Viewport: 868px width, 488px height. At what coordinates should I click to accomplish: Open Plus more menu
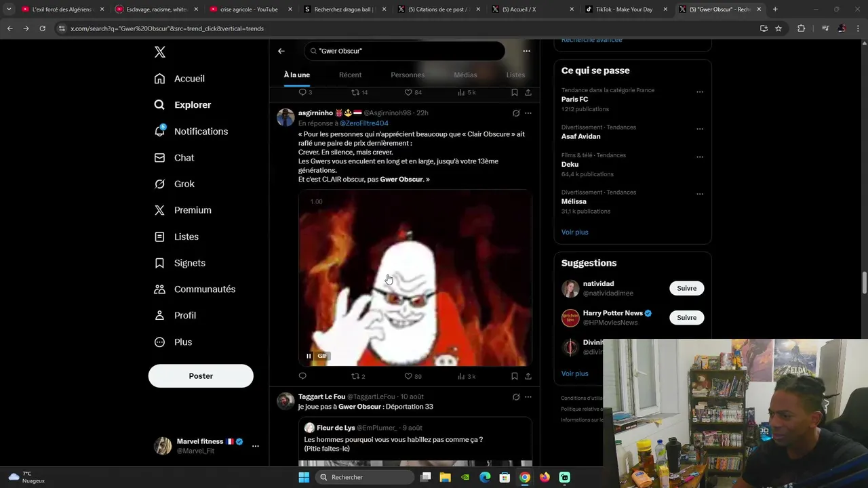(x=173, y=342)
